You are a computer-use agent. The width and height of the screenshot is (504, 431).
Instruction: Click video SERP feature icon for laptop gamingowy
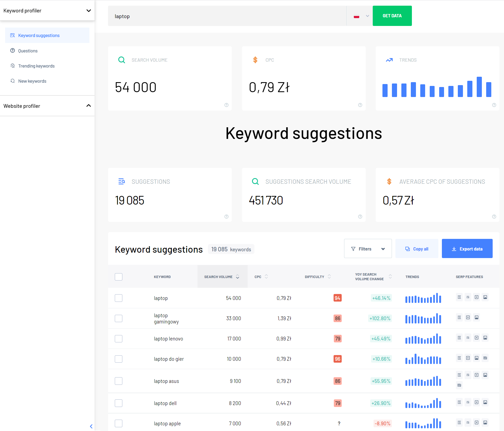pyautogui.click(x=468, y=318)
